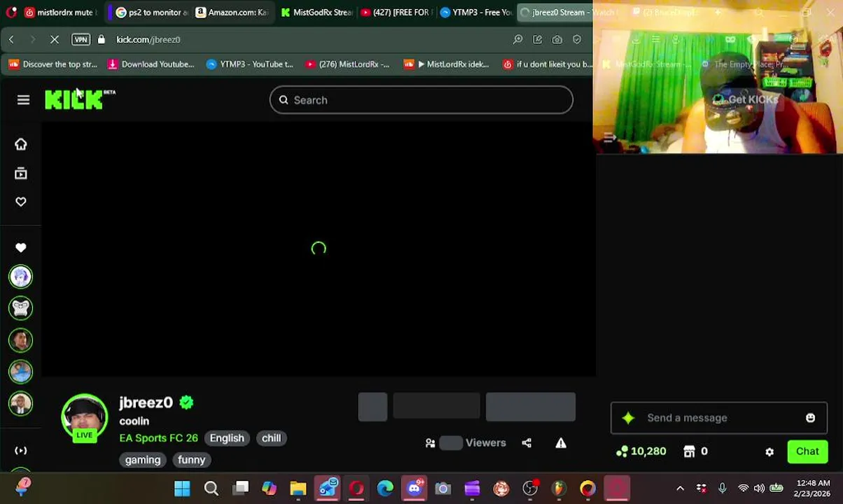Go back with the browser back arrow
This screenshot has height=504, width=843.
coord(11,40)
